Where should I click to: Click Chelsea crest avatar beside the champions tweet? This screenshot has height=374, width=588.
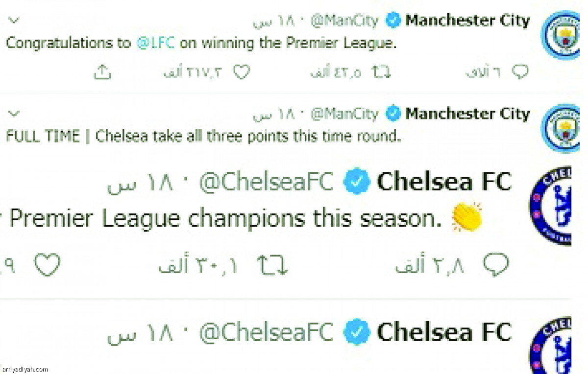[x=553, y=205]
